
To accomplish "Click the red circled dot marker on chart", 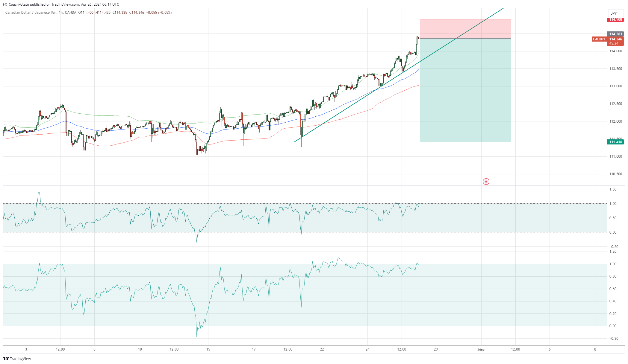I will (486, 182).
